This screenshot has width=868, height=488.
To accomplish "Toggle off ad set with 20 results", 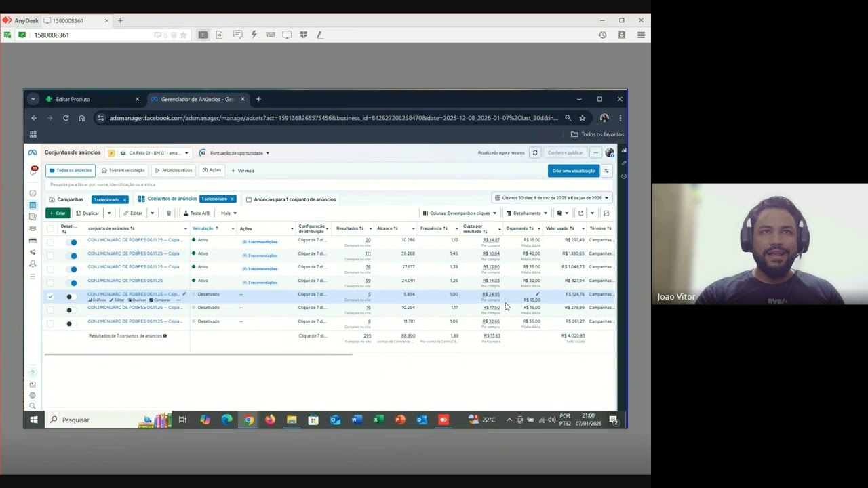I will 72,242.
